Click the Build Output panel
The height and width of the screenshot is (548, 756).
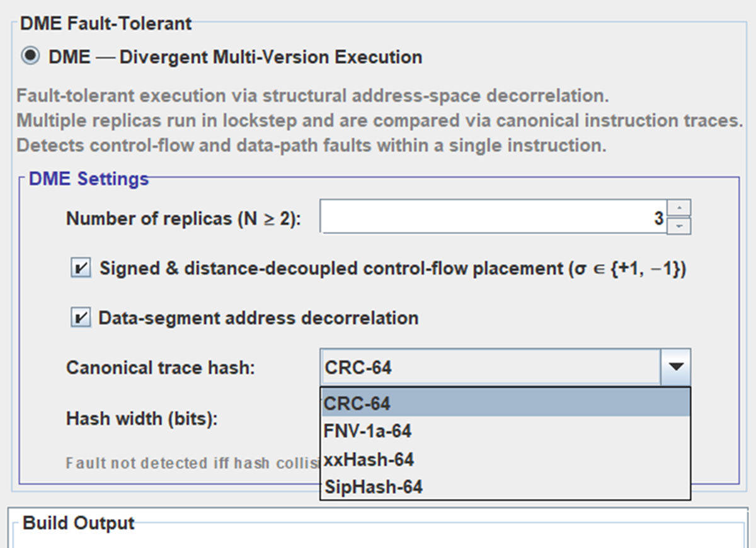pos(378,534)
